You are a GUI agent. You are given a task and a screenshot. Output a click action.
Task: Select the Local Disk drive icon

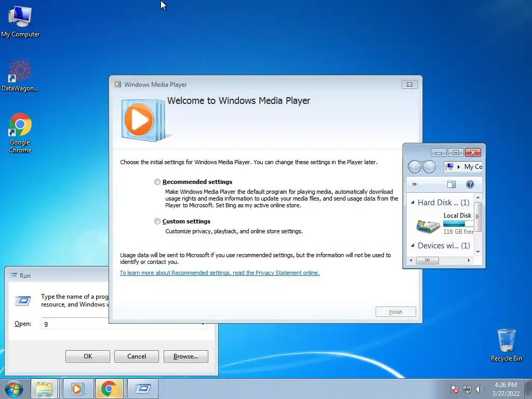(x=428, y=227)
